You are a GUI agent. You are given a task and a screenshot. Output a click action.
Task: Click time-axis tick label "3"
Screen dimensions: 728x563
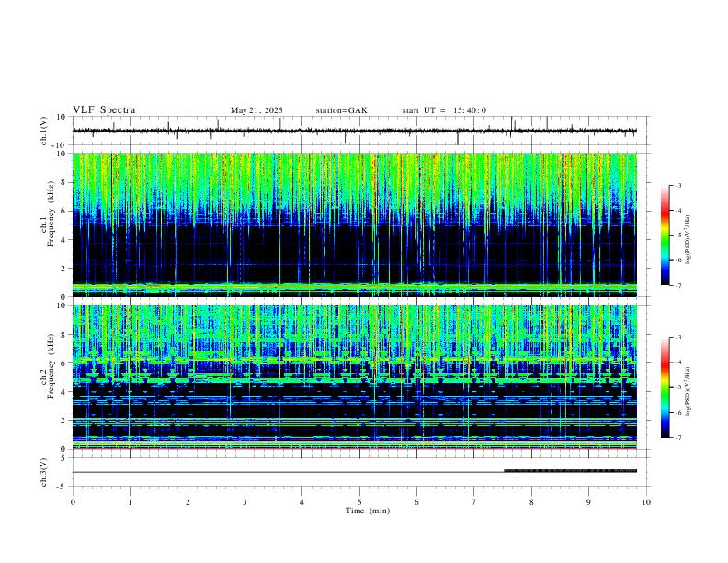click(245, 502)
